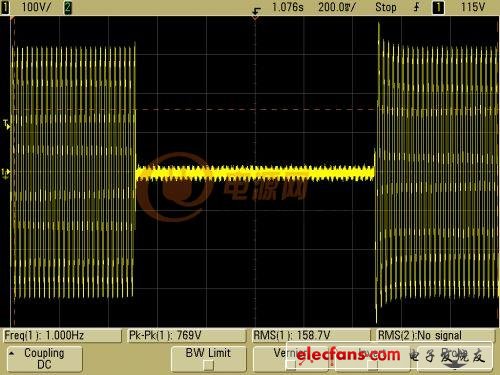Open the Coupling DC selection softkey
Screen dimensions: 500x375
point(45,359)
